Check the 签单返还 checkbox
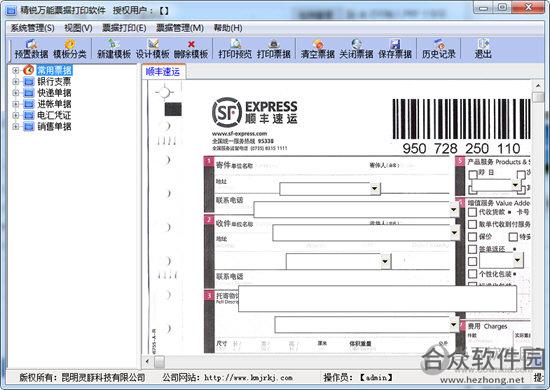This screenshot has width=550, height=390. (x=472, y=249)
